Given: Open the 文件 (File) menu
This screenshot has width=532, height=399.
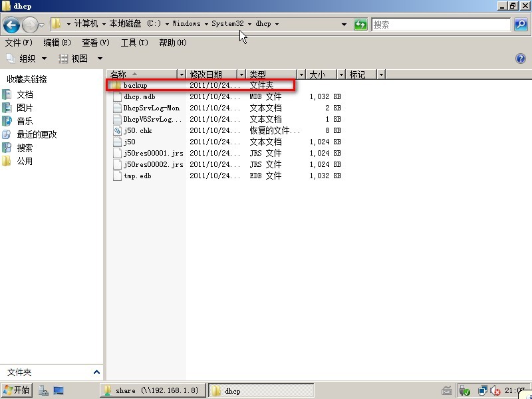Looking at the screenshot, I should [x=17, y=42].
